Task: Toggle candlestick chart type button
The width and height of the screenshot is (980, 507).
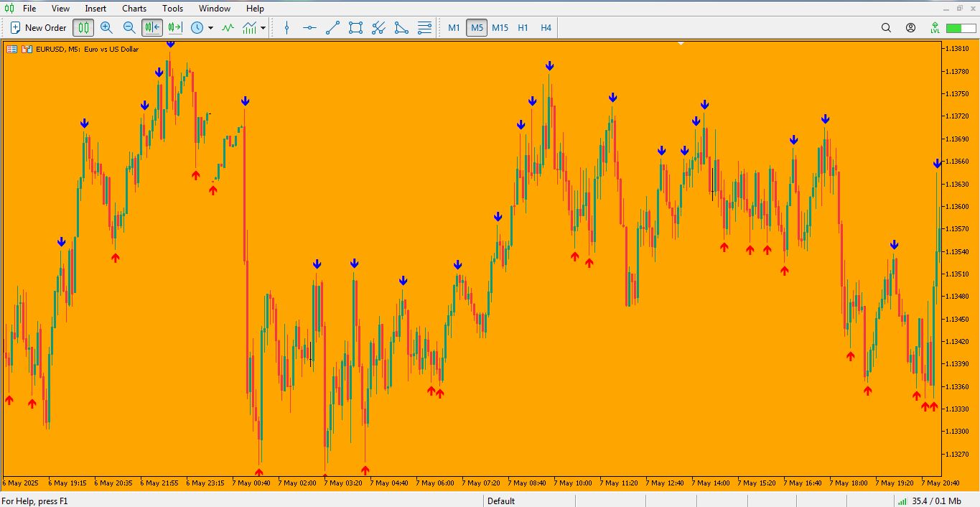Action: point(83,28)
